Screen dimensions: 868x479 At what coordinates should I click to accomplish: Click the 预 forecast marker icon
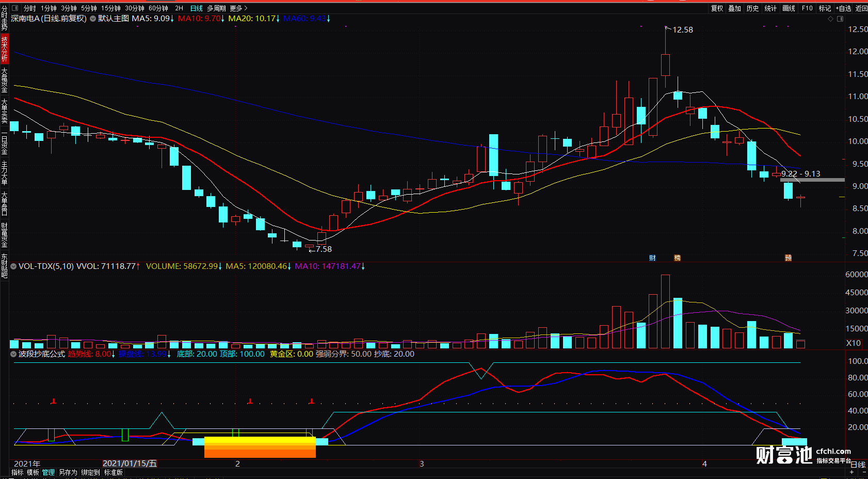coord(788,258)
